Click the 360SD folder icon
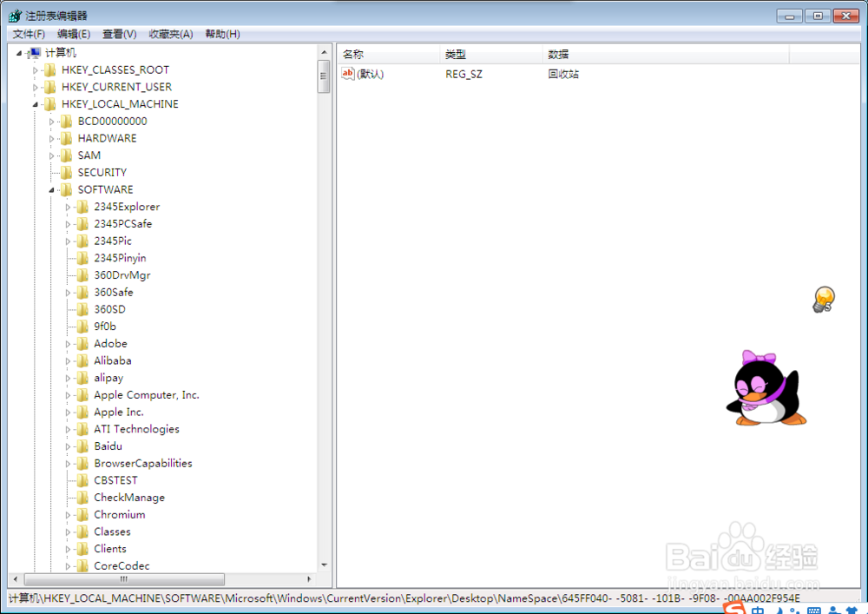The image size is (868, 614). coord(82,310)
